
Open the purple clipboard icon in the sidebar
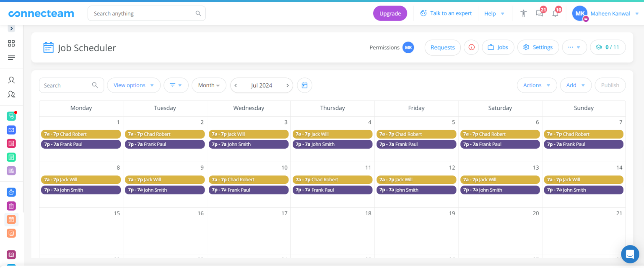(11, 206)
